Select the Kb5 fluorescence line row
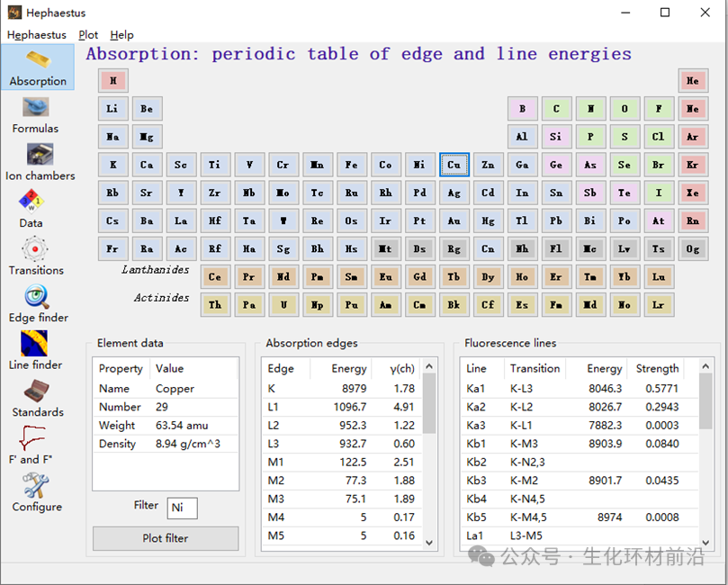This screenshot has width=728, height=585. point(580,517)
